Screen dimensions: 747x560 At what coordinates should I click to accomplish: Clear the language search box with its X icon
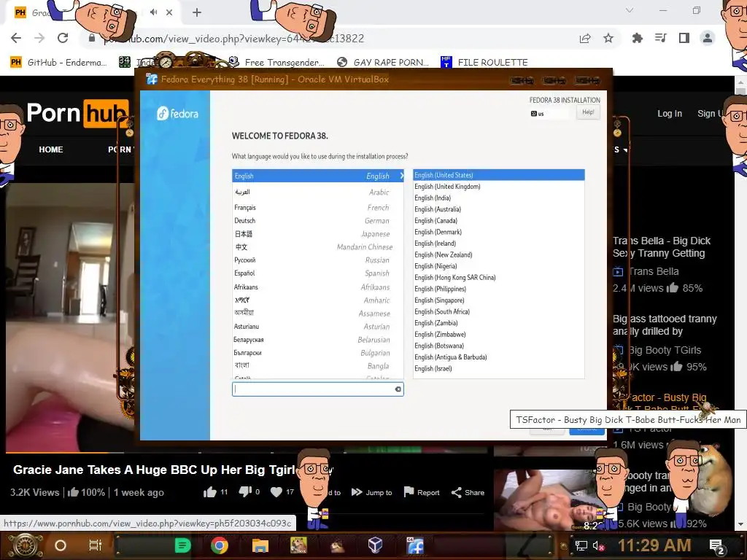pos(398,389)
